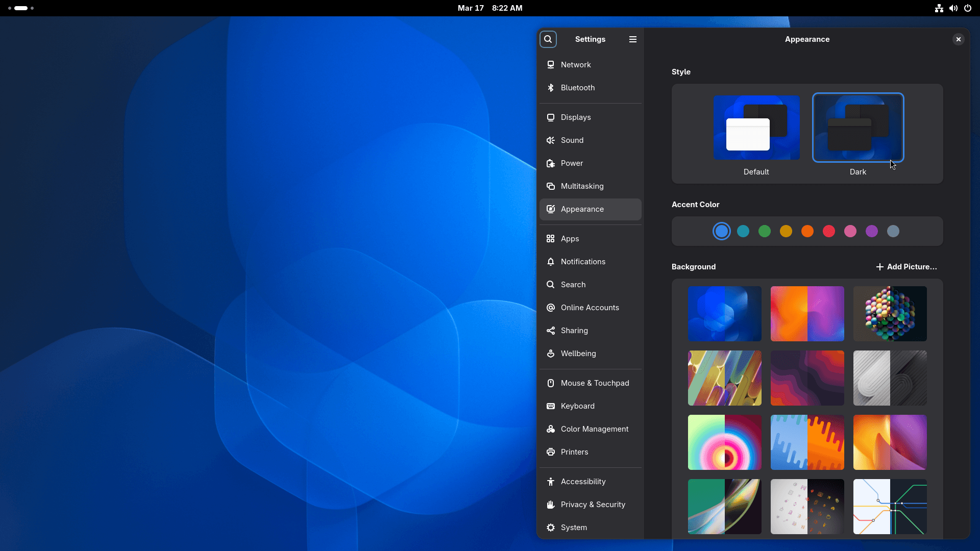Select the orange accent color swatch
Image resolution: width=980 pixels, height=551 pixels.
(x=807, y=231)
